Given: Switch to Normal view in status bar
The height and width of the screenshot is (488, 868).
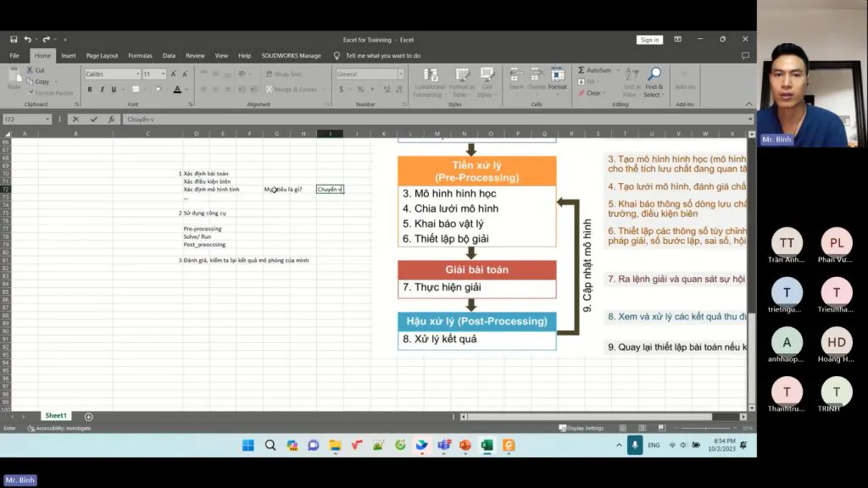Looking at the screenshot, I should pos(623,428).
